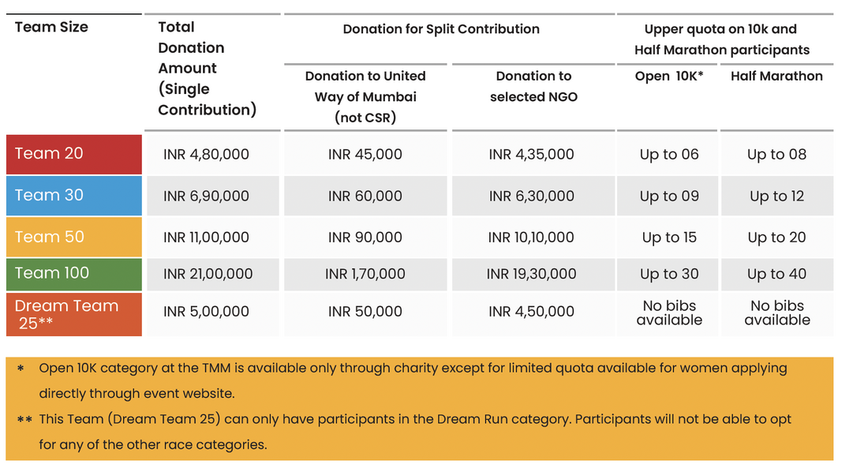This screenshot has width=868, height=472.
Task: Click the INR 21,00,000 cell
Action: tap(208, 274)
